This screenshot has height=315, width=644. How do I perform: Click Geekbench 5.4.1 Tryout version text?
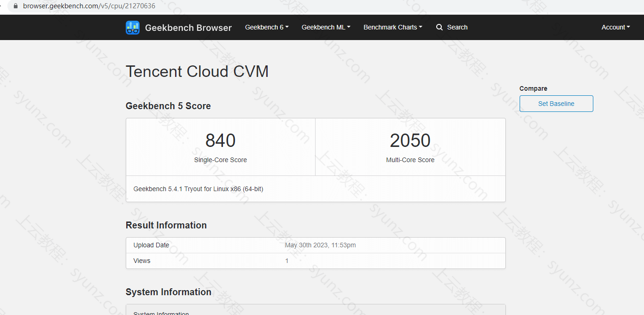coord(198,189)
